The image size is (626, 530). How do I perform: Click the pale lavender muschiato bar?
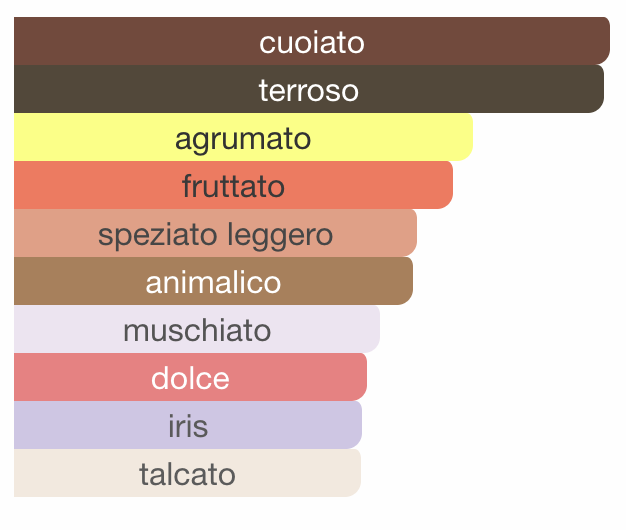pos(197,329)
